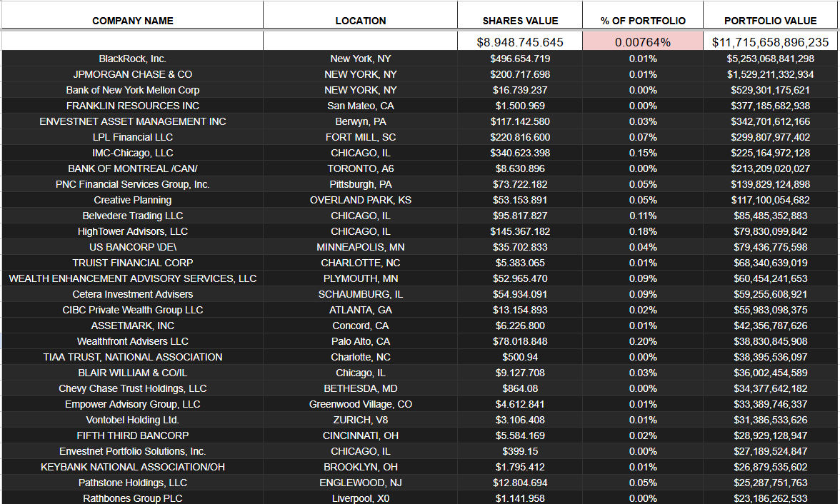This screenshot has width=840, height=504.
Task: Click the BANK OF MONTREAL /CAN/ cell
Action: 132,168
